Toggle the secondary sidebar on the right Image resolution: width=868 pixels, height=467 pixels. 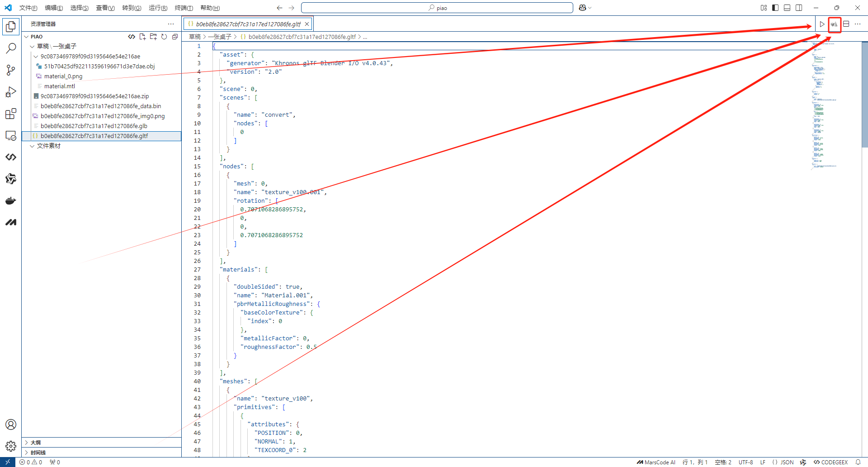[x=799, y=8]
